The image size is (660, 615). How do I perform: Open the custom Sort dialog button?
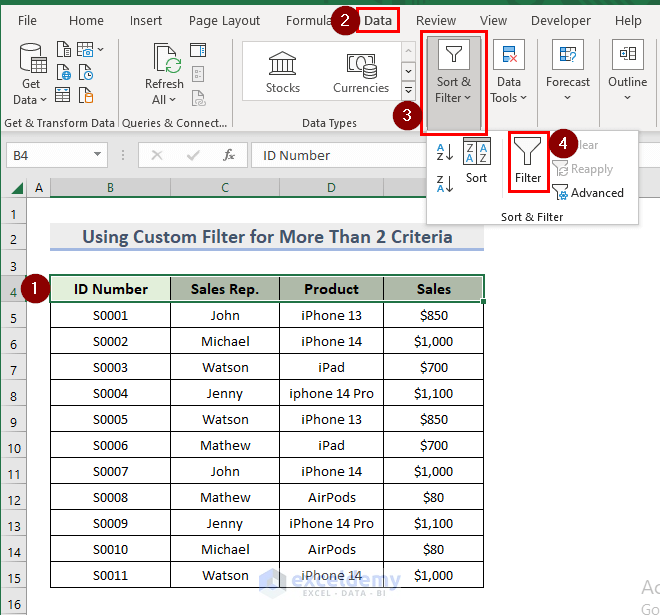477,162
